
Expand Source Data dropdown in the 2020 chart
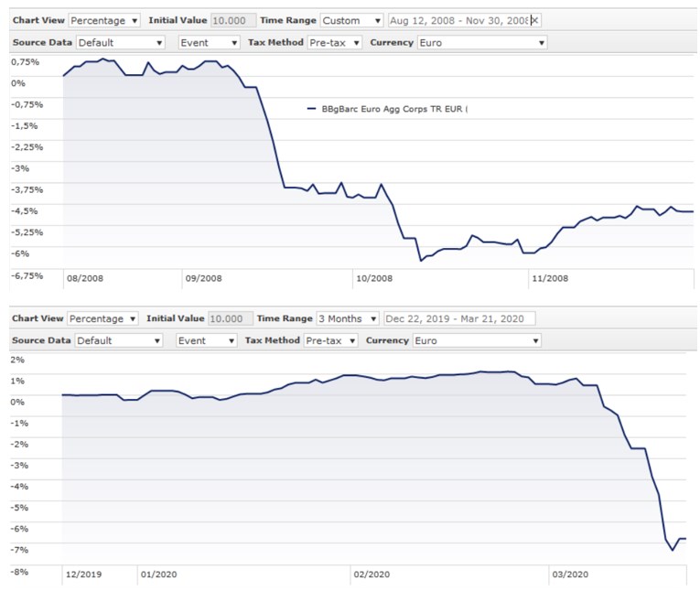[x=118, y=340]
